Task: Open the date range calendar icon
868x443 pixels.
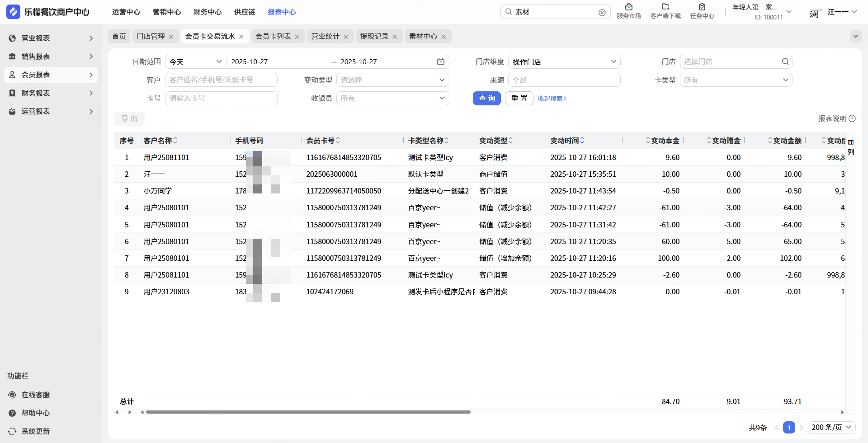Action: point(440,61)
